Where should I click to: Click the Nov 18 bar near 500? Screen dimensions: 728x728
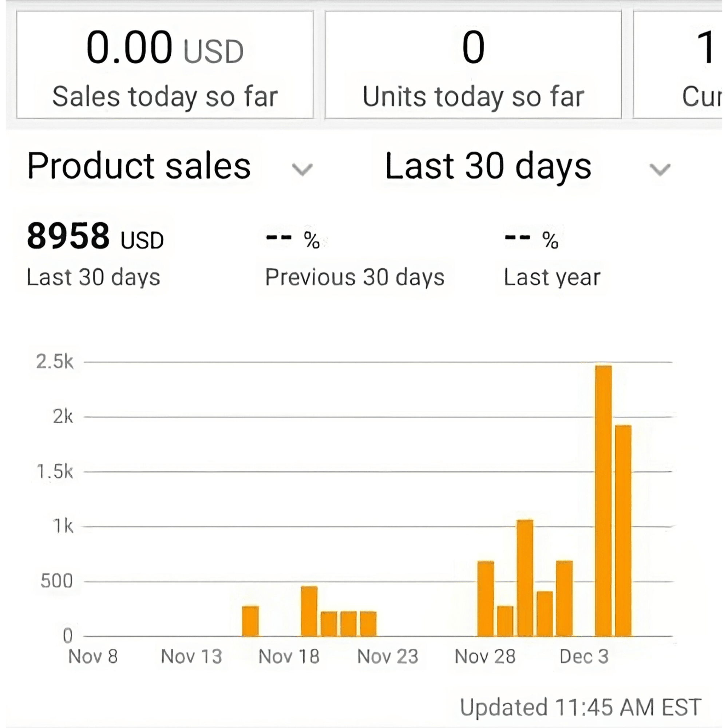point(309,611)
